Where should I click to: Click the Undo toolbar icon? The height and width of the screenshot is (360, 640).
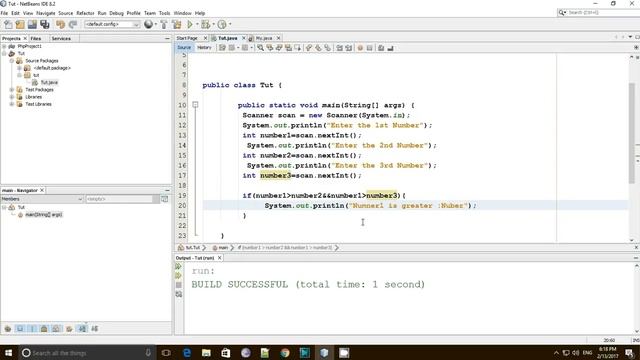[60, 24]
